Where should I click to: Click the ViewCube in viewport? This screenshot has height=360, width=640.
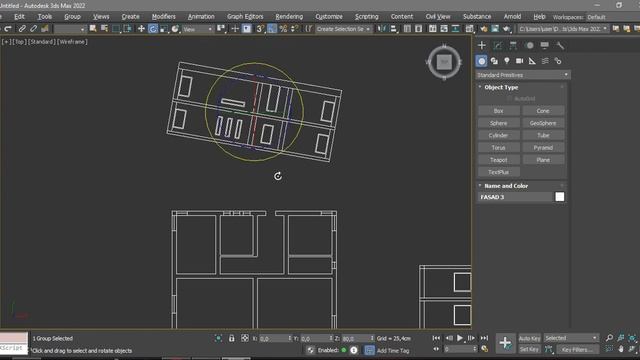click(444, 62)
